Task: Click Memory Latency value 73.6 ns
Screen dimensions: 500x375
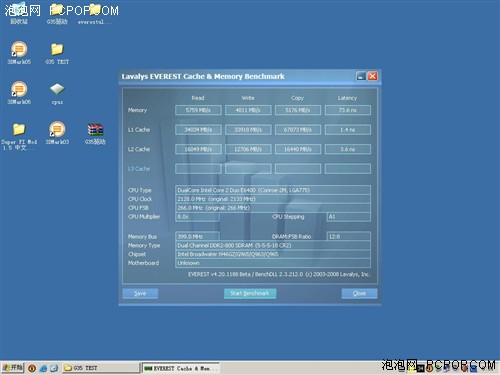Action: [x=348, y=110]
